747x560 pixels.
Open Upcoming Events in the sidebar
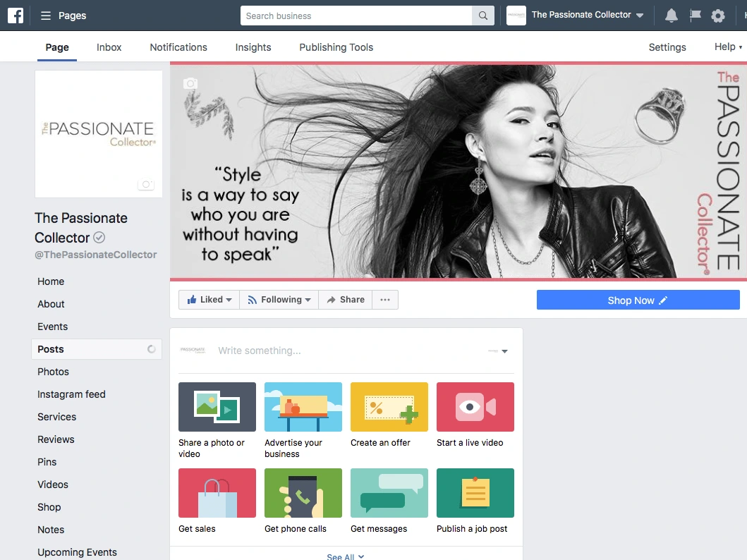pos(77,552)
